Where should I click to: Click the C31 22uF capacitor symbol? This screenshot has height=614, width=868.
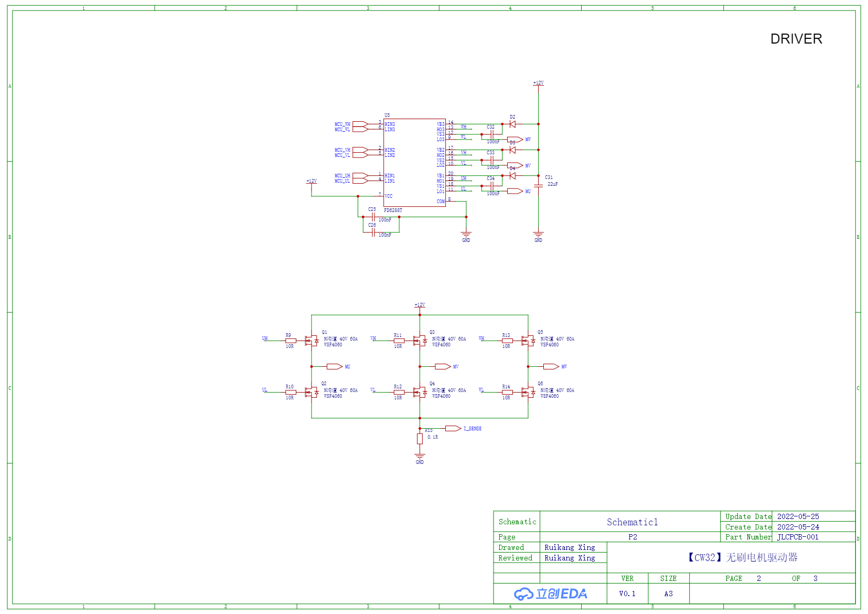(538, 185)
